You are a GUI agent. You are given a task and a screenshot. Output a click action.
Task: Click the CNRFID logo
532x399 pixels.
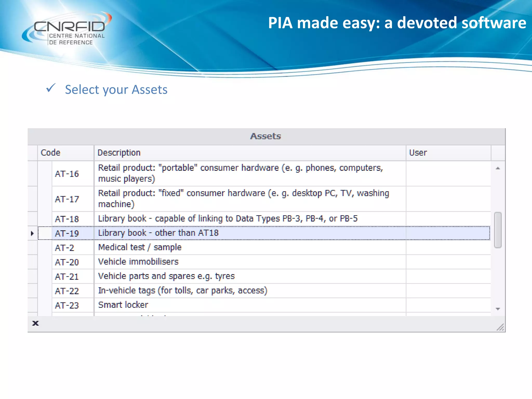pyautogui.click(x=67, y=29)
